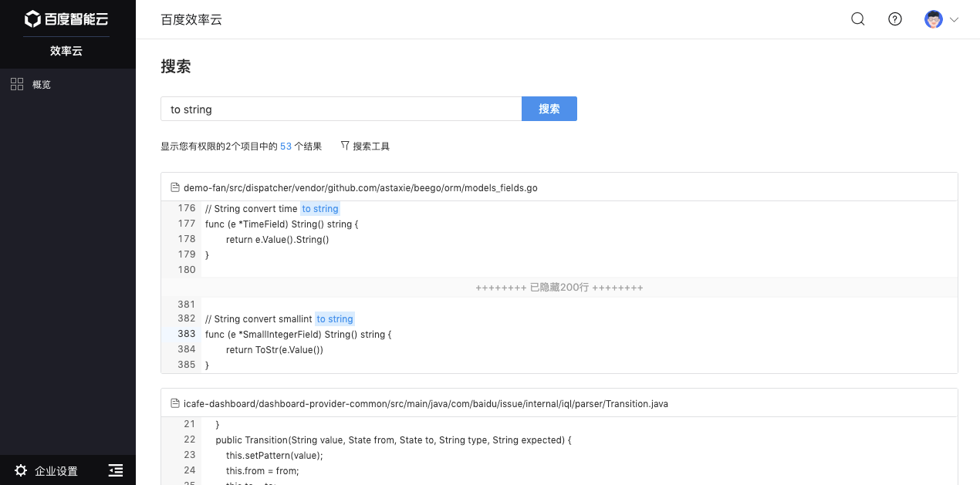Viewport: 980px width, 485px height.
Task: Click the 搜索 page heading
Action: [176, 67]
